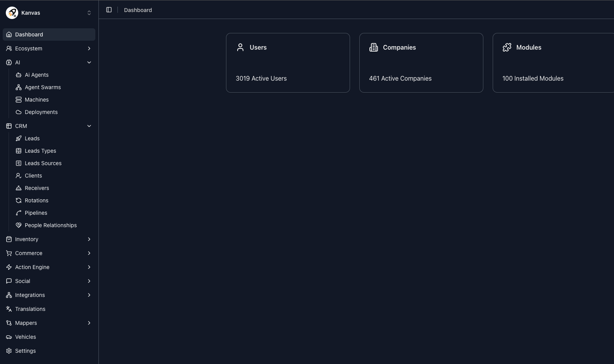The width and height of the screenshot is (614, 364).
Task: Click the Deployments cloud icon
Action: (x=19, y=112)
